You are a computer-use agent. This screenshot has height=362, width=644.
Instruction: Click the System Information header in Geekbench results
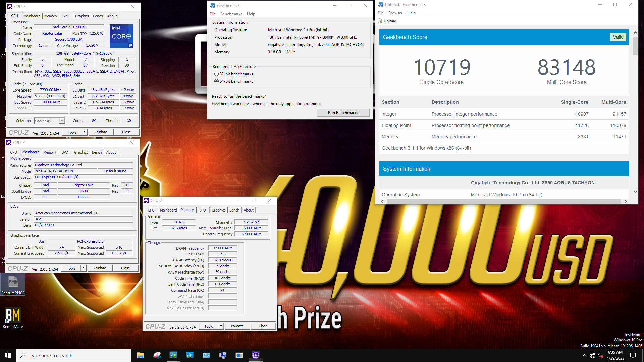[504, 169]
